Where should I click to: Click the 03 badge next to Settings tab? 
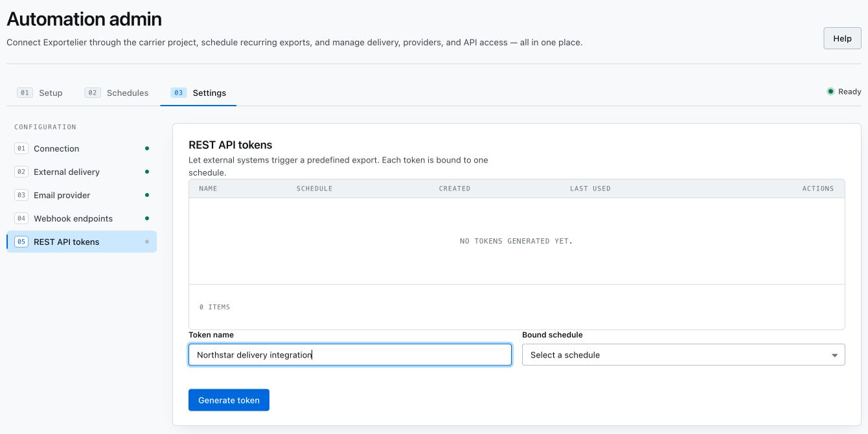click(178, 93)
